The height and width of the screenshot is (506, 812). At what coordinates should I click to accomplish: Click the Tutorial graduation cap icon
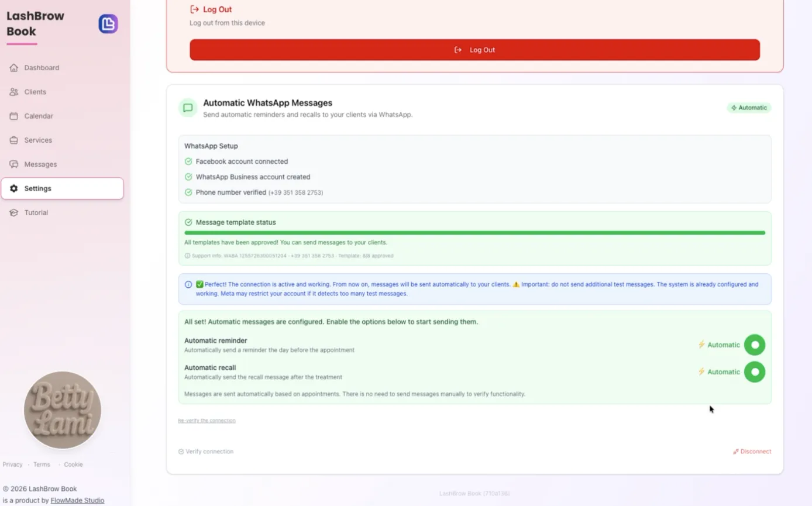coord(13,212)
